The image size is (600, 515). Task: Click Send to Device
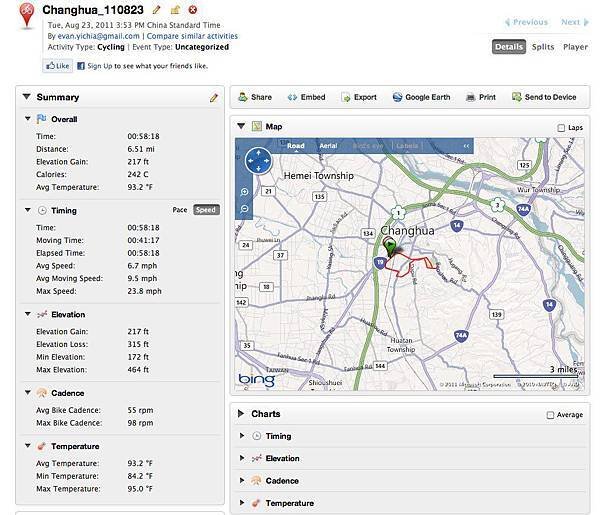[544, 97]
